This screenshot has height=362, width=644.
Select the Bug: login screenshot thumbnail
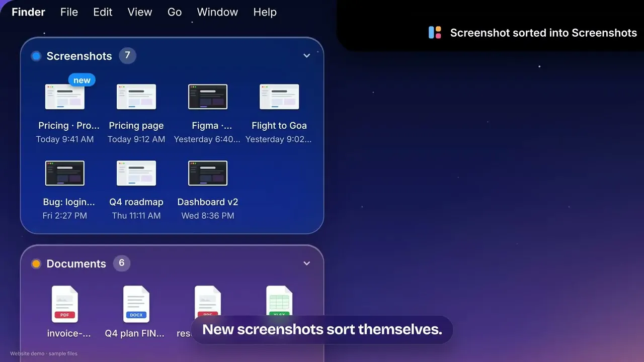(x=65, y=173)
